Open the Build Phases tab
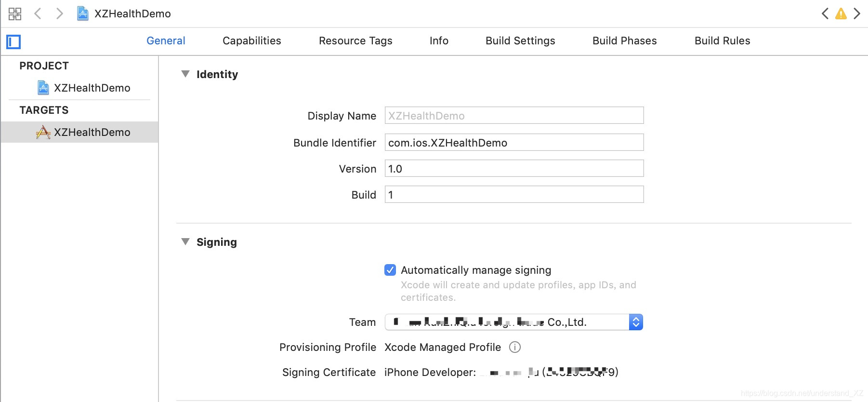This screenshot has width=868, height=402. coord(625,41)
